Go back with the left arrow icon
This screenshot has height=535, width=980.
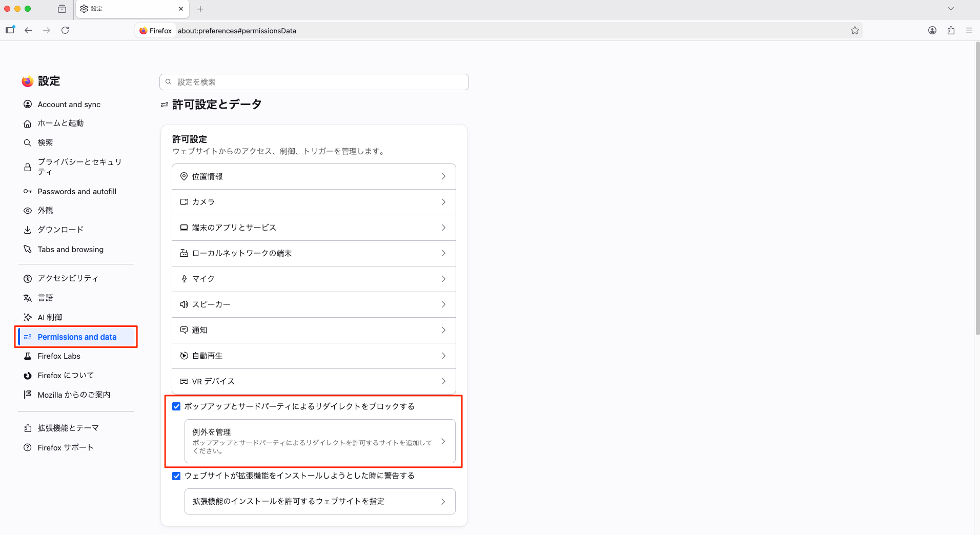point(28,30)
